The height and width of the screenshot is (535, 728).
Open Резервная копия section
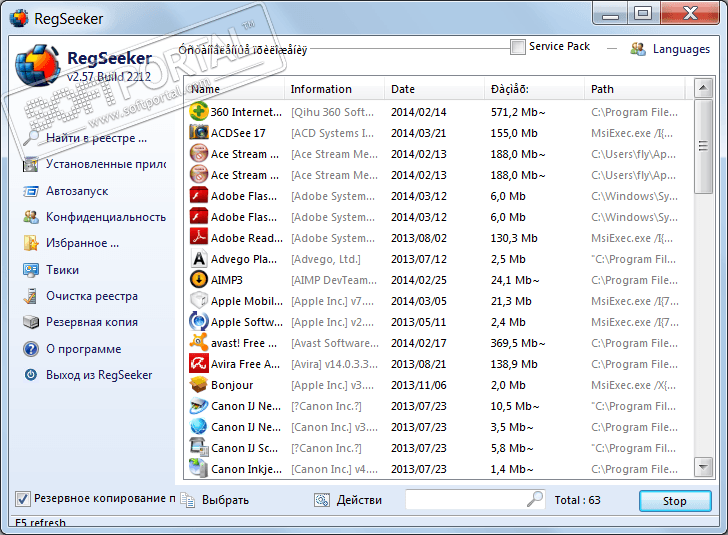pos(91,322)
